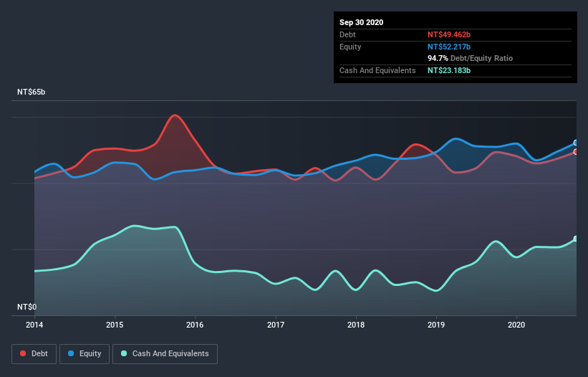Click the teal Cash endpoint marker

pos(576,239)
